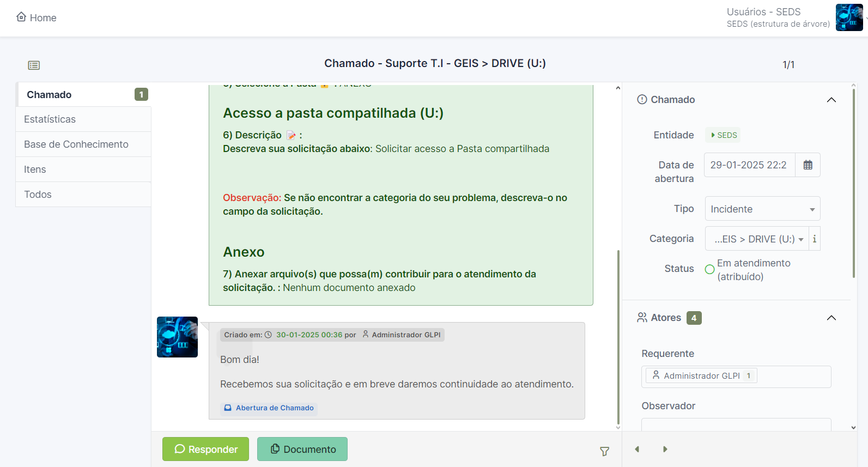Open the Base de Conhecimento tab
This screenshot has width=868, height=467.
[83, 144]
